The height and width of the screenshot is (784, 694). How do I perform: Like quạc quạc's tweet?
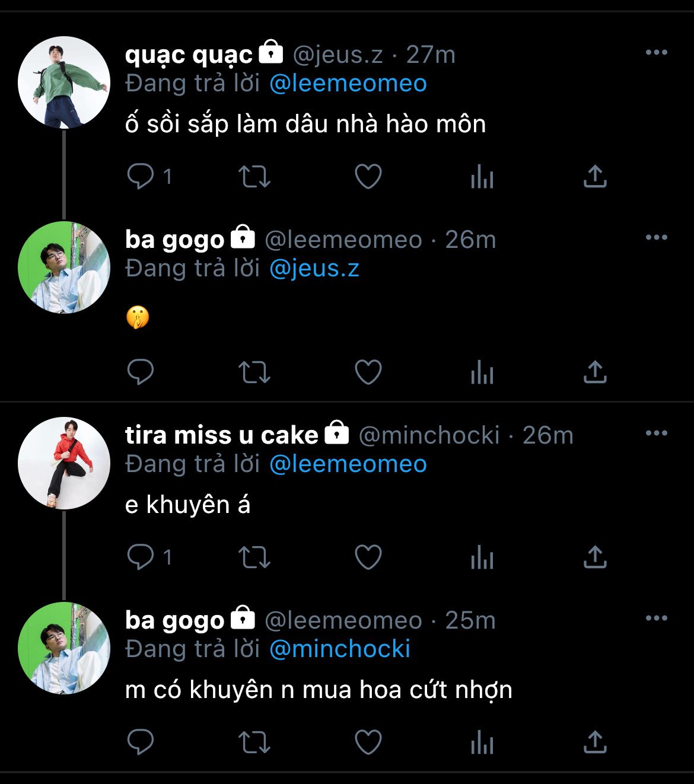coord(368,176)
